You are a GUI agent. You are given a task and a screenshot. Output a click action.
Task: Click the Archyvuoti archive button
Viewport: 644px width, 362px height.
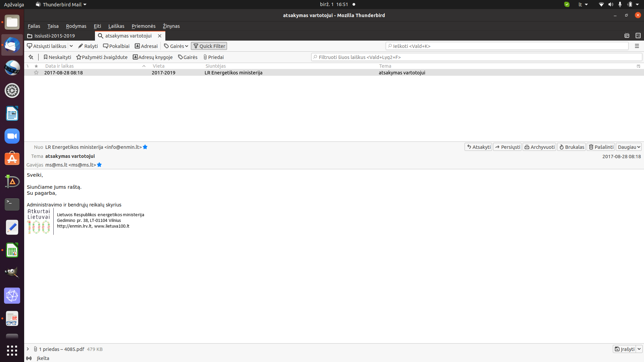pos(539,147)
